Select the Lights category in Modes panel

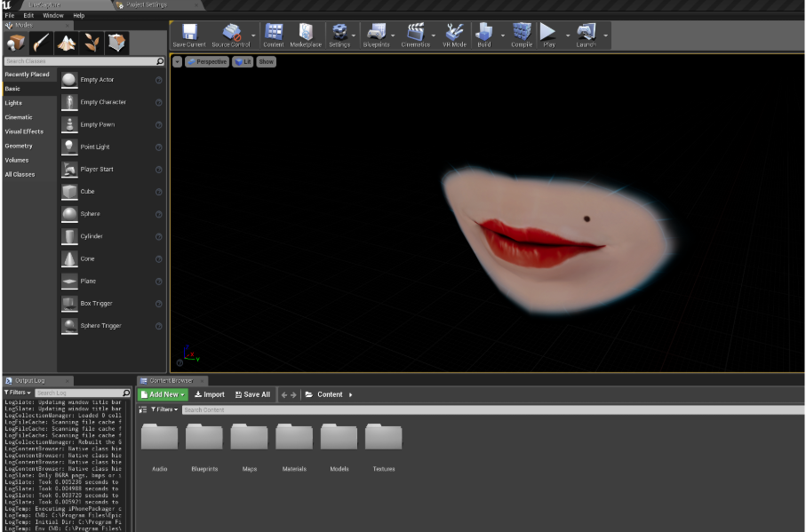coord(13,103)
